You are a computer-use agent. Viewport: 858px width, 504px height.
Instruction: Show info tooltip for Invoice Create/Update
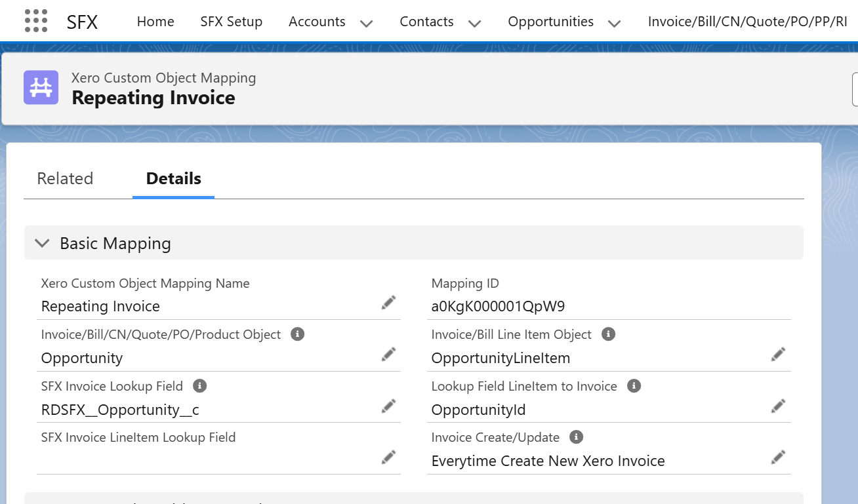[577, 437]
